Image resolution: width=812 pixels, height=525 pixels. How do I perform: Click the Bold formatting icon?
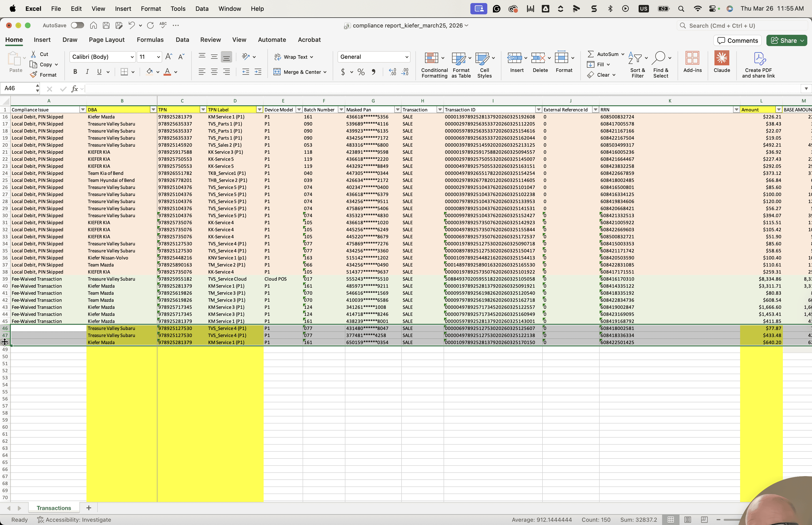click(x=75, y=72)
